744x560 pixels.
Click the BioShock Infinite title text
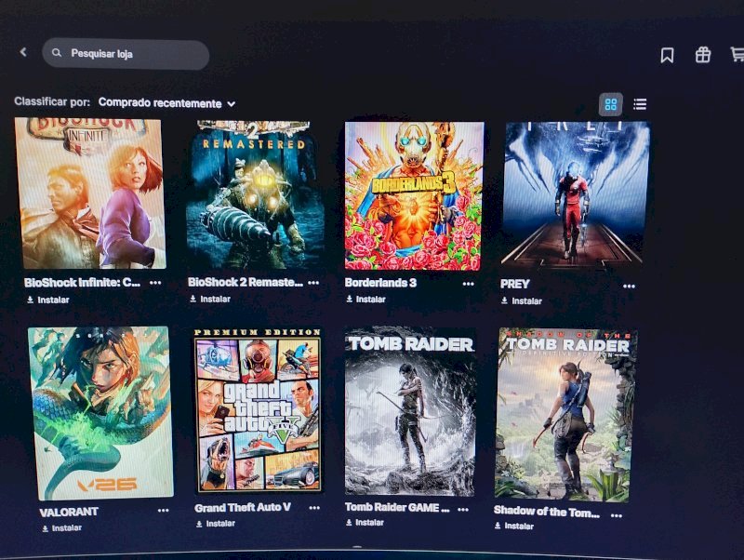click(83, 283)
